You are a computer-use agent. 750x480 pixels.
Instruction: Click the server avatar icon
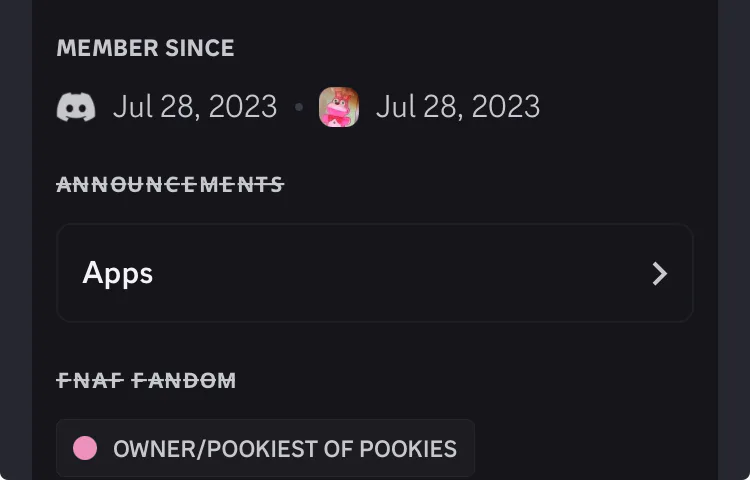coord(339,107)
